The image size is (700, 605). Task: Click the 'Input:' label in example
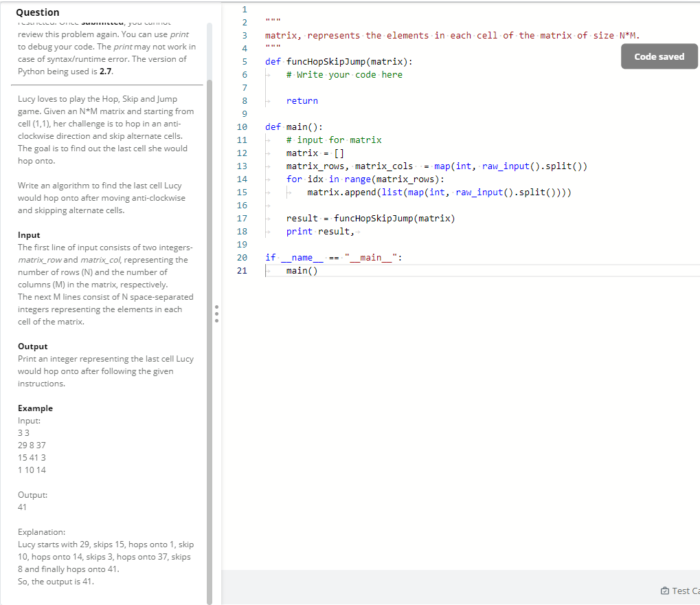(x=29, y=421)
